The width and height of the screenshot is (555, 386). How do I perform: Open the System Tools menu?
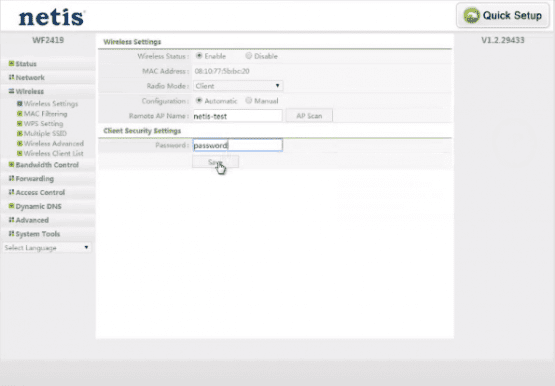pyautogui.click(x=38, y=234)
